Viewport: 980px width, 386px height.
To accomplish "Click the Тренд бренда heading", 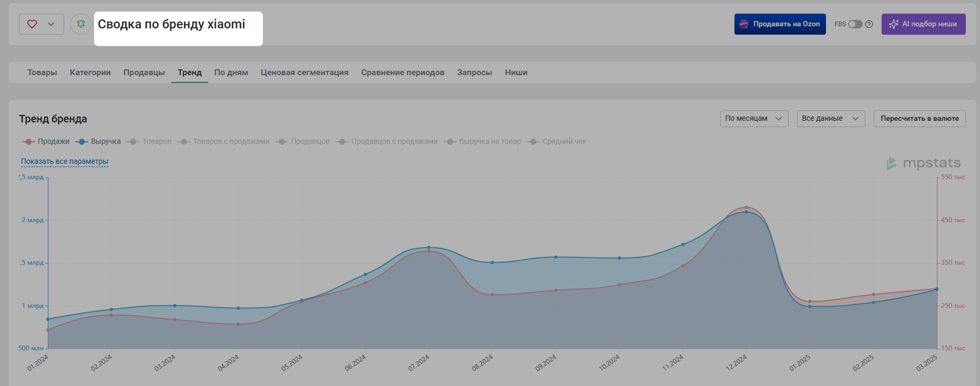I will click(x=53, y=119).
